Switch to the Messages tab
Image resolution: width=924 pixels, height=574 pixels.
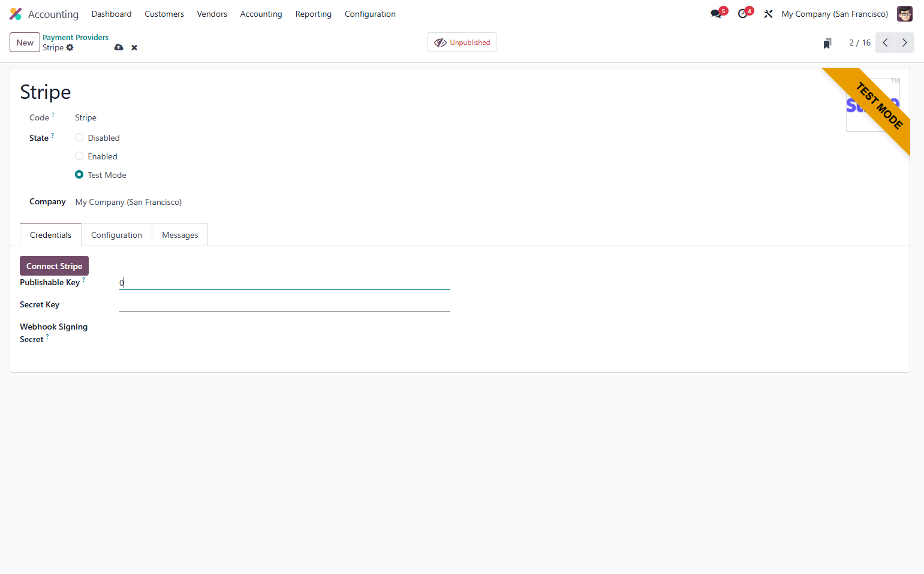(x=180, y=235)
